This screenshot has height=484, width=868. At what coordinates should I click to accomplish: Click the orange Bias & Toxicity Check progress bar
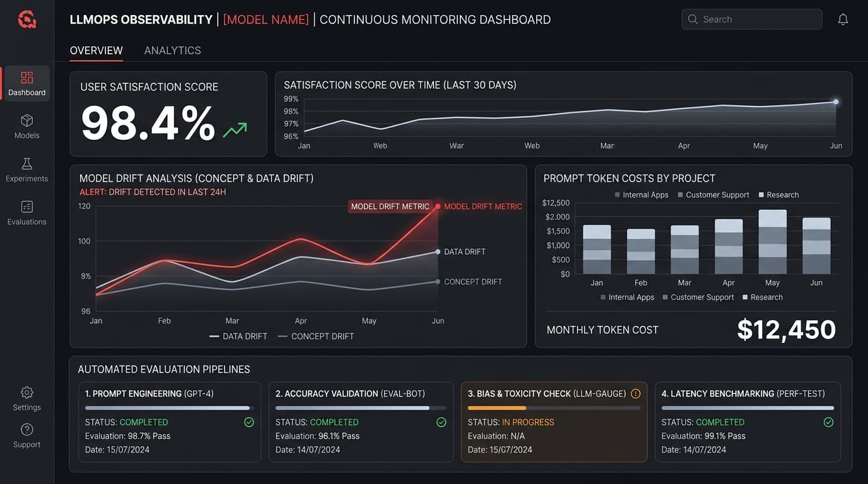[554, 408]
